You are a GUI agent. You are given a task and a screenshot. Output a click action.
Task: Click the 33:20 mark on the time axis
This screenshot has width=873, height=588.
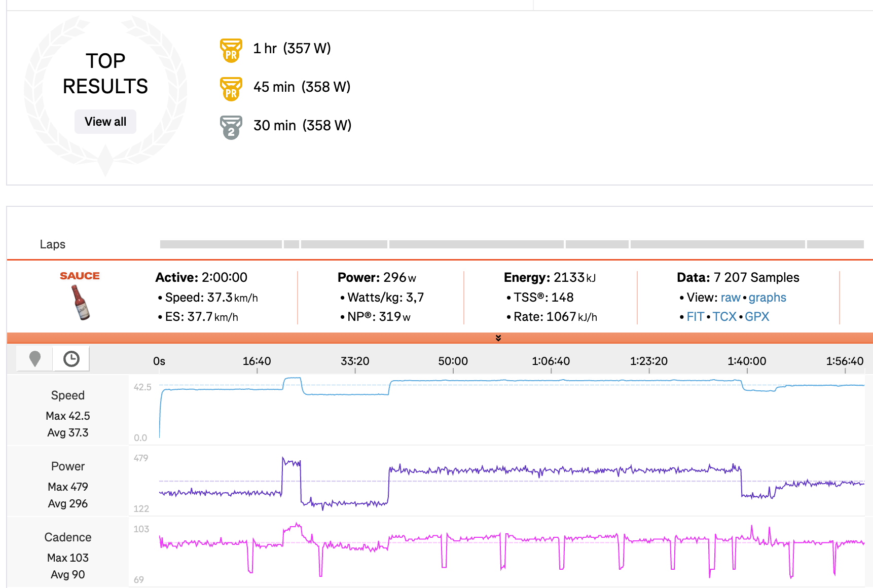coord(355,361)
